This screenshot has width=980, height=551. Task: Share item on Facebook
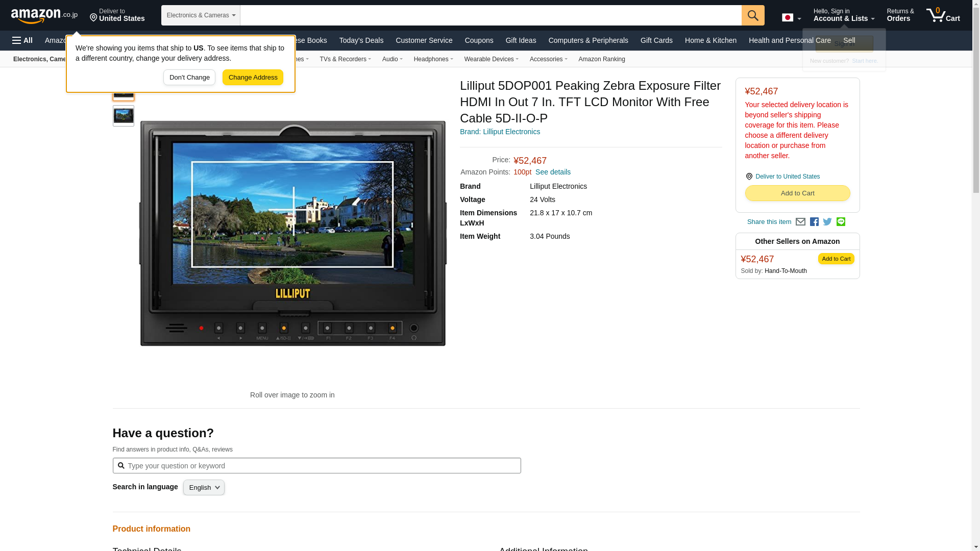814,222
